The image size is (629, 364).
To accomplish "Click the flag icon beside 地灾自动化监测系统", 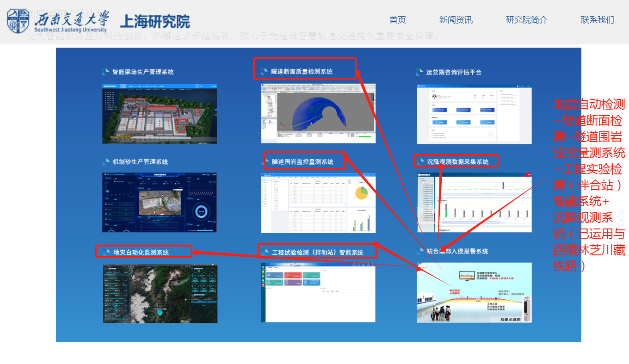I will pos(106,253).
